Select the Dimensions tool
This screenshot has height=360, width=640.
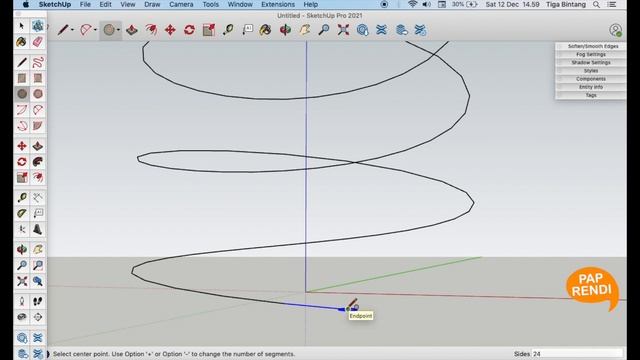coord(38,198)
